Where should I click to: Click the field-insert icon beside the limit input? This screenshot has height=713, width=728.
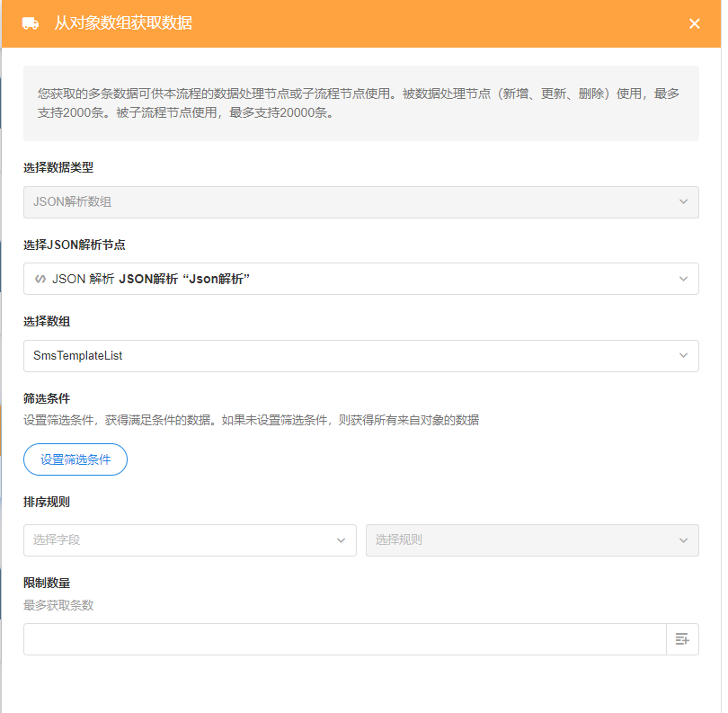pyautogui.click(x=682, y=639)
